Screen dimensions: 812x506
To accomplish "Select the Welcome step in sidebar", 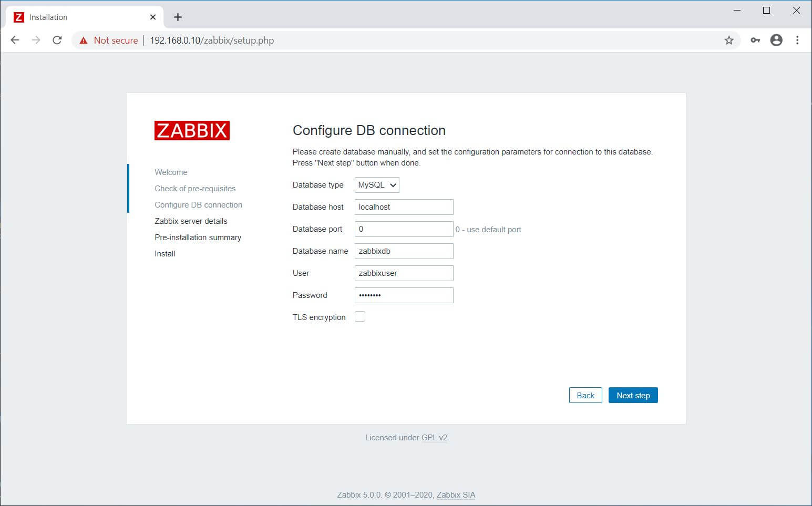I will click(x=171, y=172).
